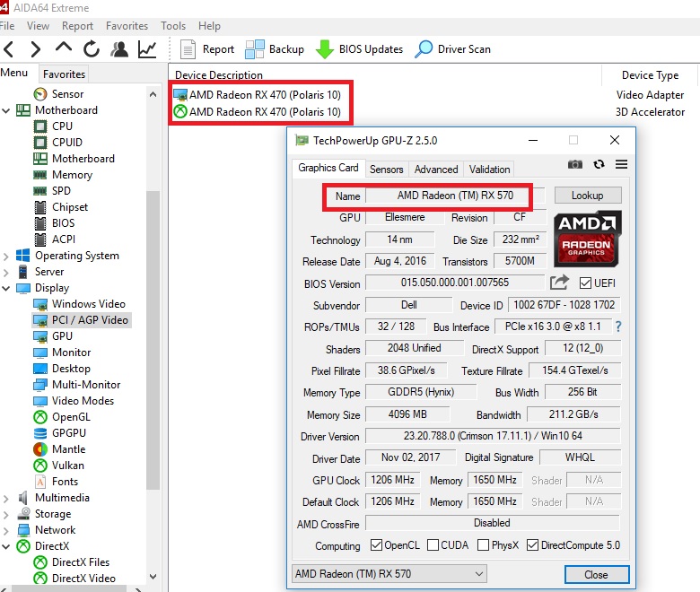
Task: Open the GPU-Z hamburger menu icon
Action: pyautogui.click(x=621, y=164)
